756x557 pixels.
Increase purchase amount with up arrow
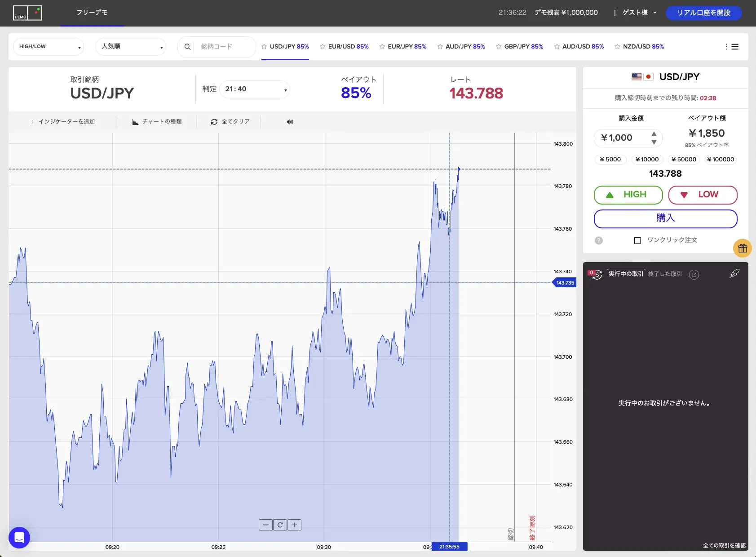click(654, 134)
